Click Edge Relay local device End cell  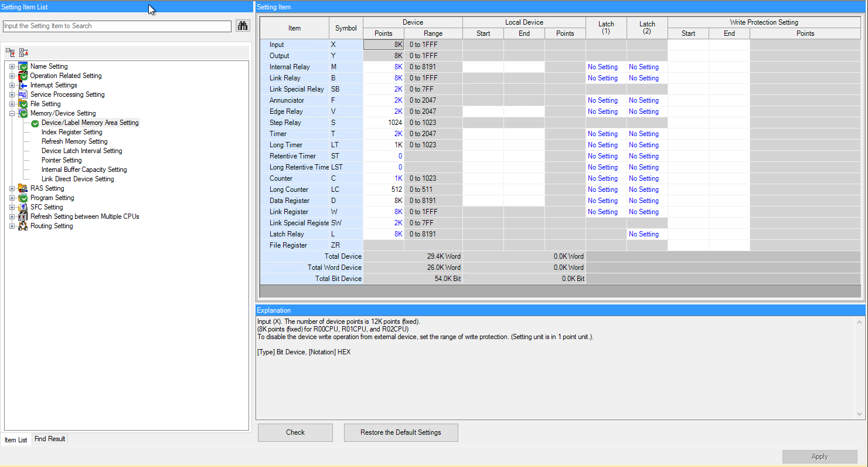(x=525, y=111)
